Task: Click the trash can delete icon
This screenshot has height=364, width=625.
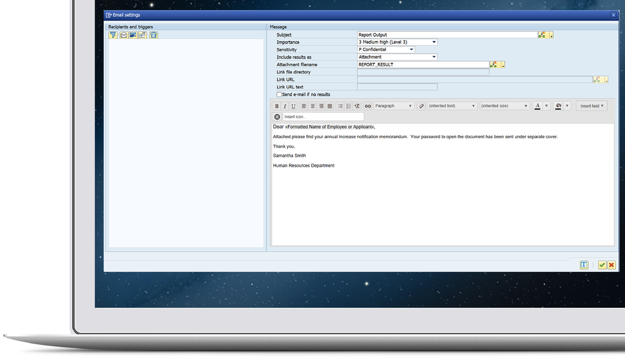Action: (153, 35)
